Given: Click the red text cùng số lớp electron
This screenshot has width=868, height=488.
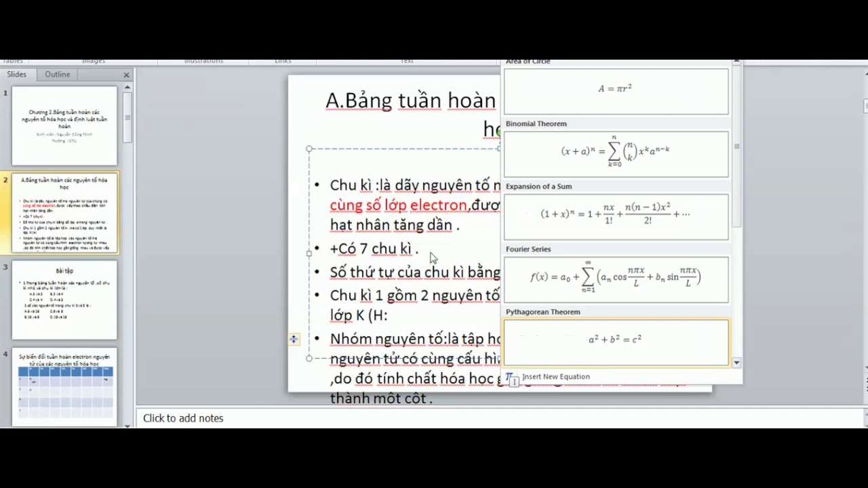Looking at the screenshot, I should (399, 205).
